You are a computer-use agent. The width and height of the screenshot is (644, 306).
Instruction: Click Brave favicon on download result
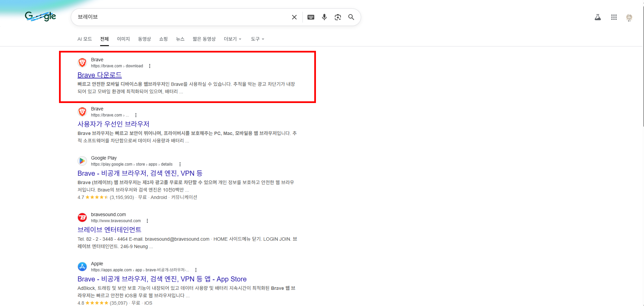tap(82, 63)
